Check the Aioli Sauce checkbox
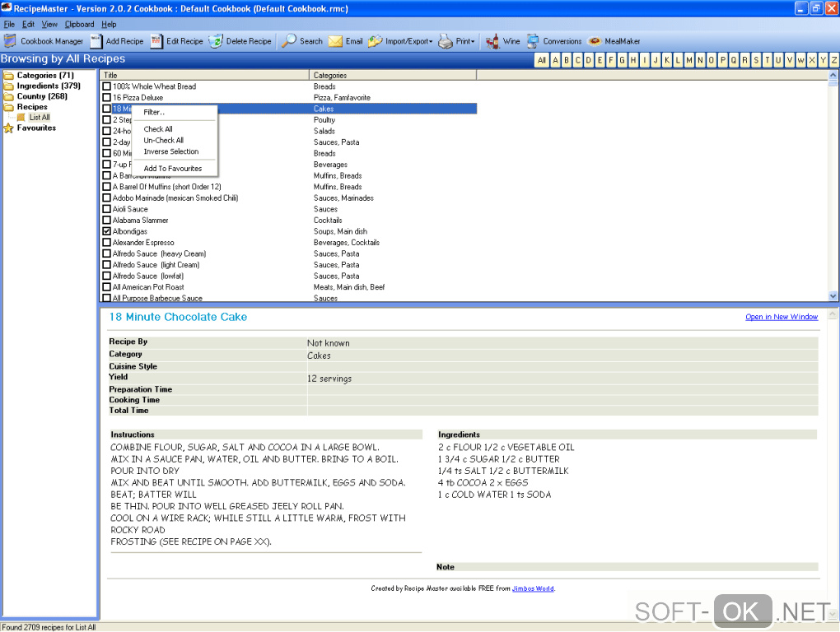 click(x=106, y=209)
